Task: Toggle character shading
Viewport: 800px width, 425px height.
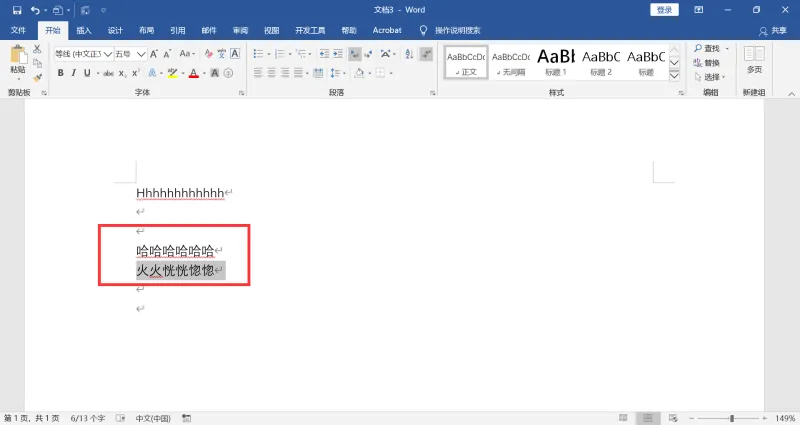Action: pos(215,73)
